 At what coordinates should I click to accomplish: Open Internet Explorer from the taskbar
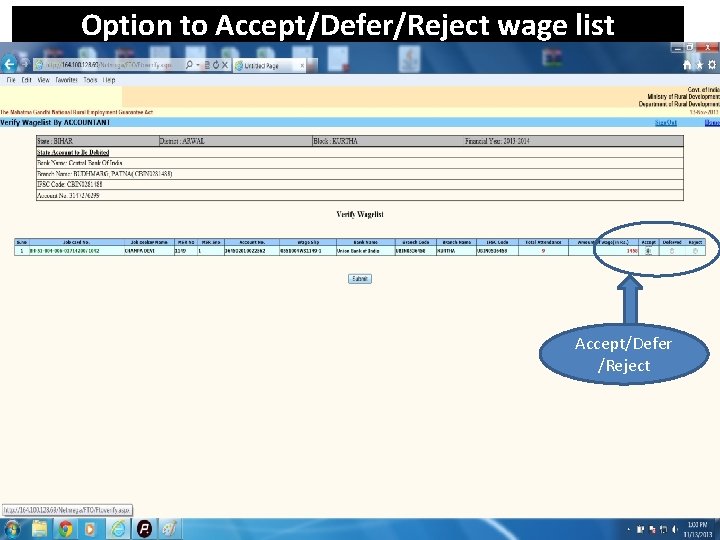[118, 529]
